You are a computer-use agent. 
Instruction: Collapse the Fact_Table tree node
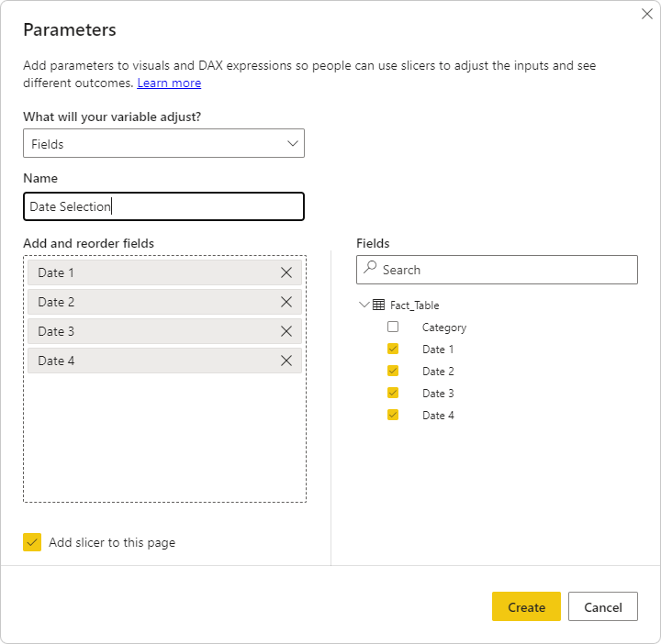coord(364,305)
